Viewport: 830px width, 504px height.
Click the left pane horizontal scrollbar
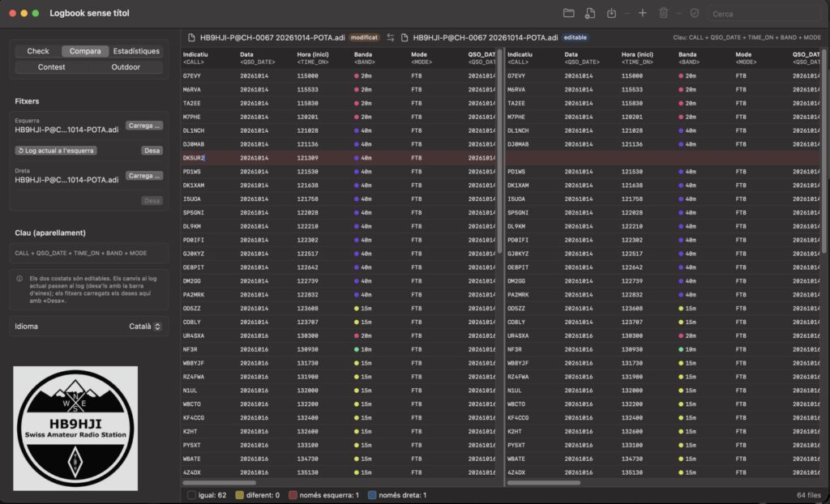tap(219, 483)
